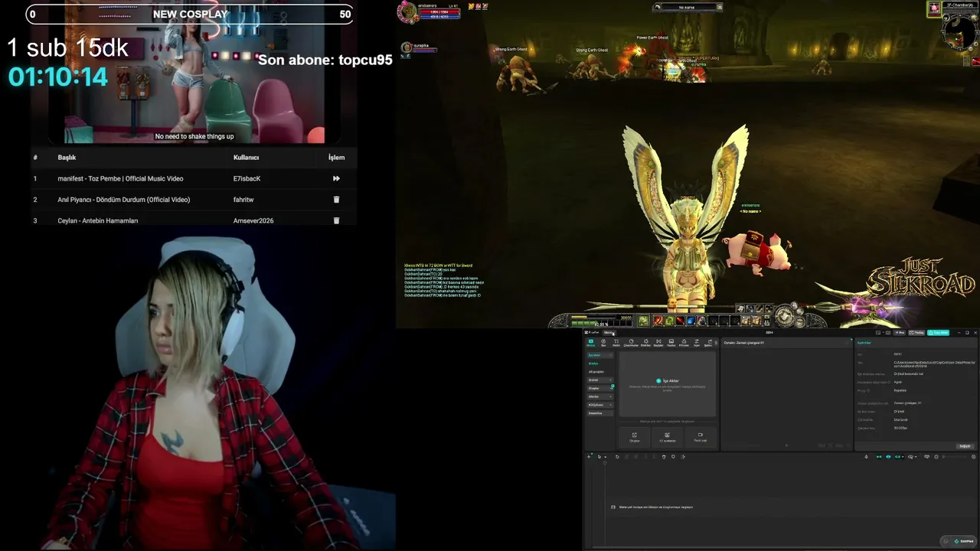Open the layout switcher icon in title bar
The image size is (980, 551).
pyautogui.click(x=879, y=333)
